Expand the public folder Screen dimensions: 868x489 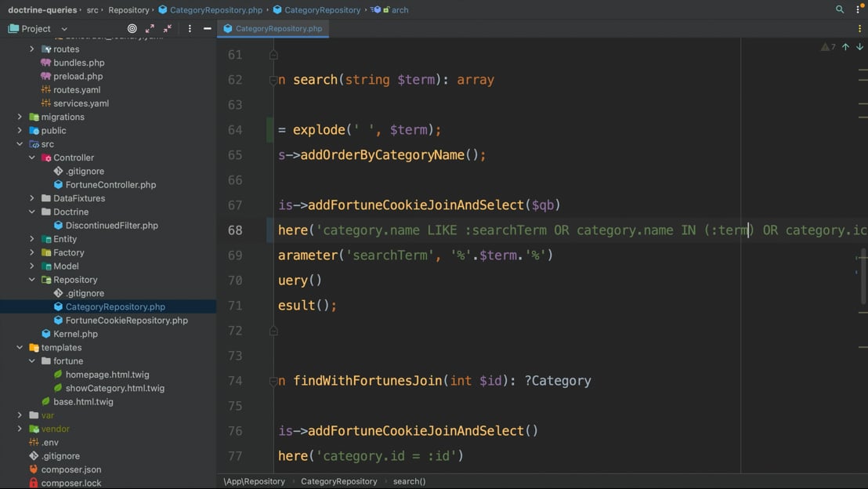click(x=20, y=130)
